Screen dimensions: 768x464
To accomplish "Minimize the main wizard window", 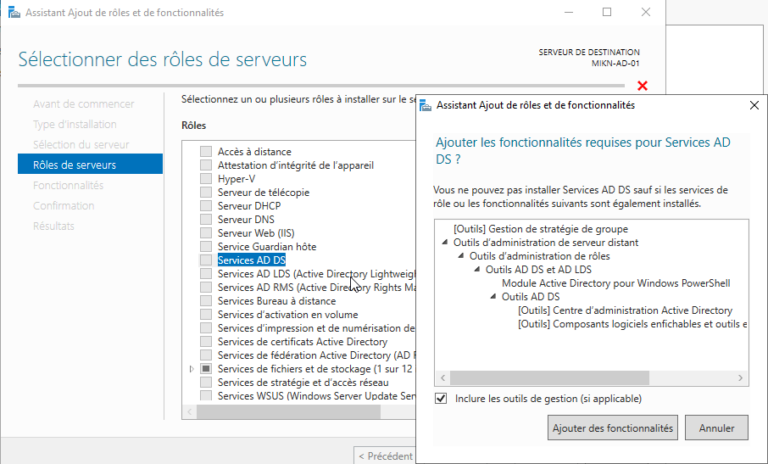I will pos(569,12).
